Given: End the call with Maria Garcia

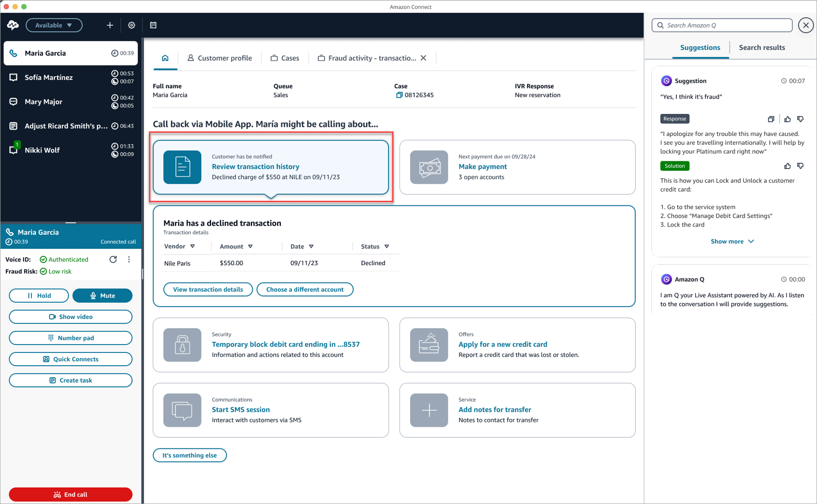Looking at the screenshot, I should [x=70, y=494].
